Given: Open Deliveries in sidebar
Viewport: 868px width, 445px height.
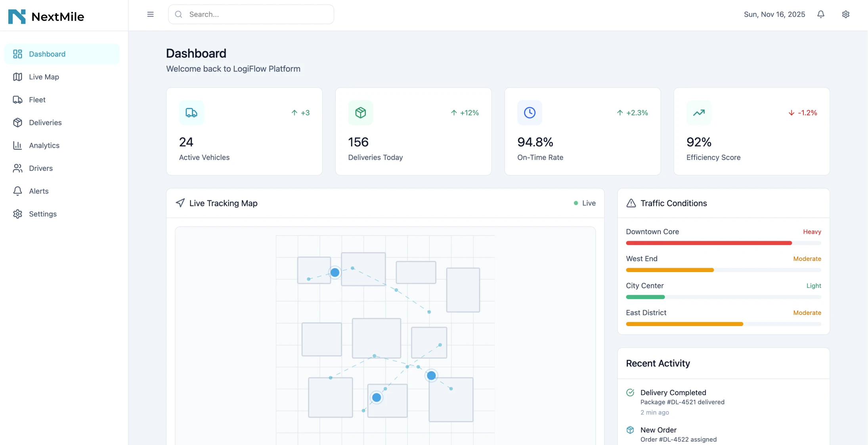Looking at the screenshot, I should coord(45,123).
